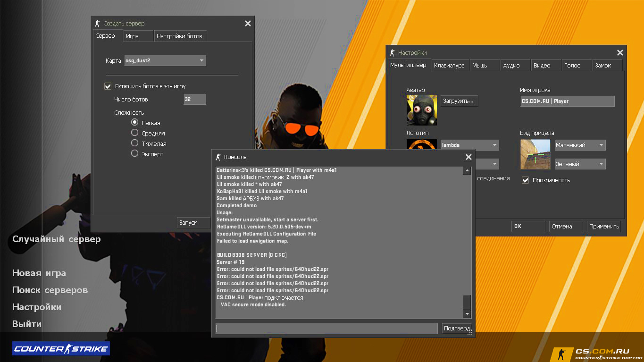The height and width of the screenshot is (362, 644).
Task: Click the "Сложность" label
Action: click(129, 113)
